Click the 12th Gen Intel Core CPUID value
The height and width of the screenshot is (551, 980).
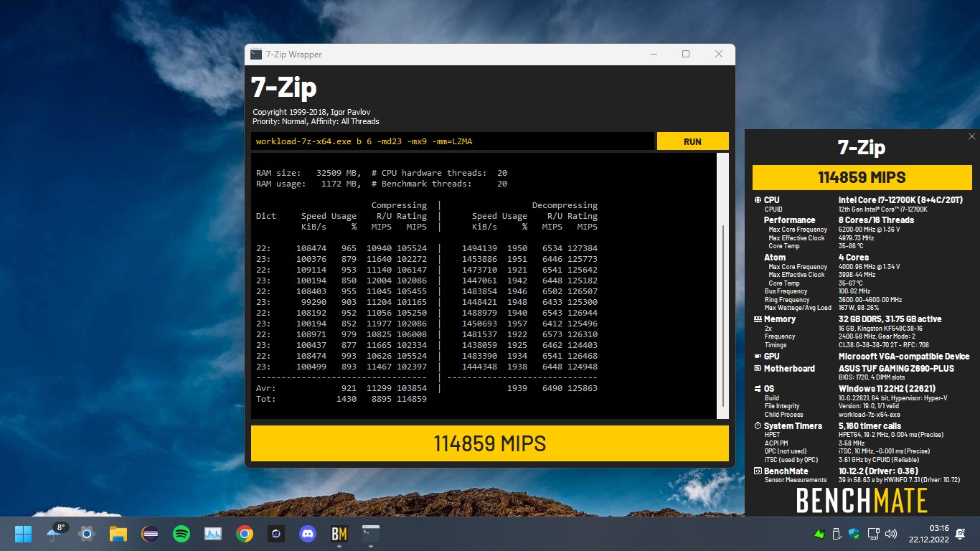click(x=882, y=209)
